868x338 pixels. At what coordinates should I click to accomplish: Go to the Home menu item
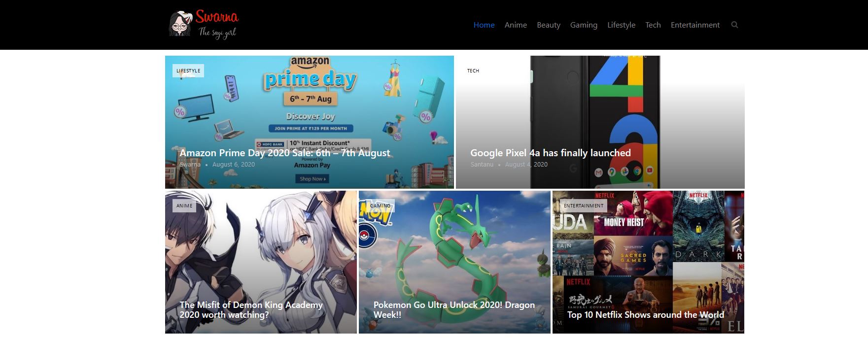click(484, 25)
